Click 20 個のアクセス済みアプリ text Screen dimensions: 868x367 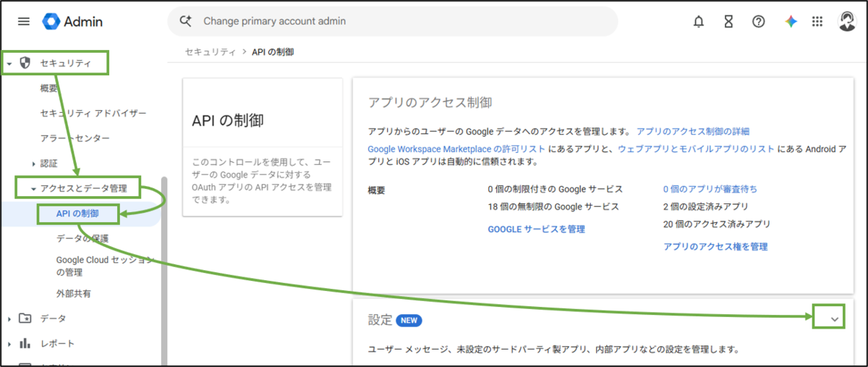tap(717, 224)
